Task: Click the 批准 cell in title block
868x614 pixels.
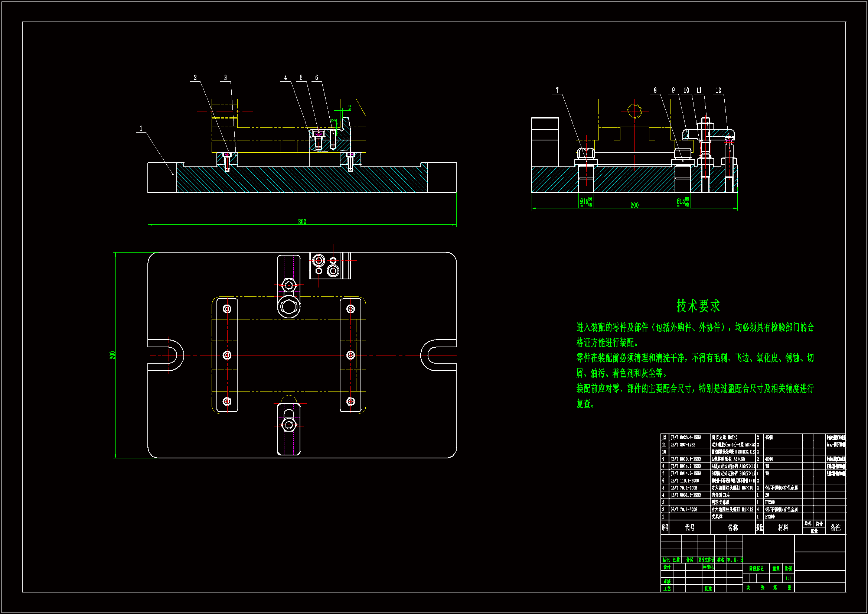Action: (x=708, y=589)
